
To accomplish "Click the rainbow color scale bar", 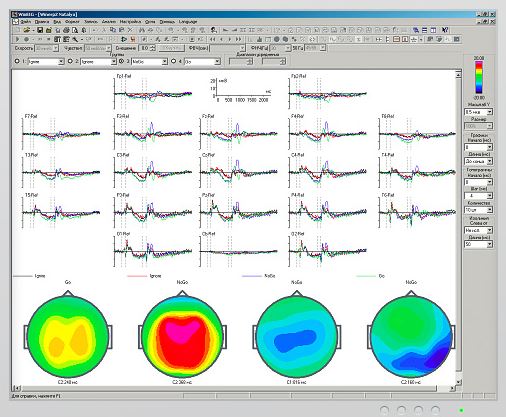I will (x=479, y=77).
